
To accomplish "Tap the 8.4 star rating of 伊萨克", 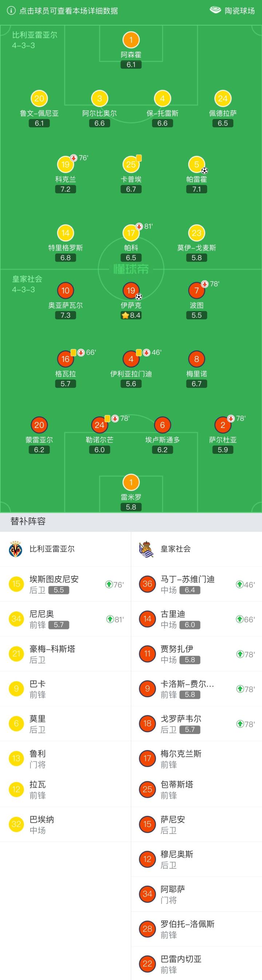I will [131, 315].
